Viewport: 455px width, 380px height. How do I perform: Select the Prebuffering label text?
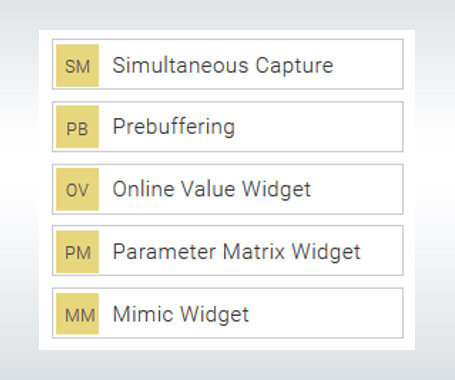tap(174, 127)
